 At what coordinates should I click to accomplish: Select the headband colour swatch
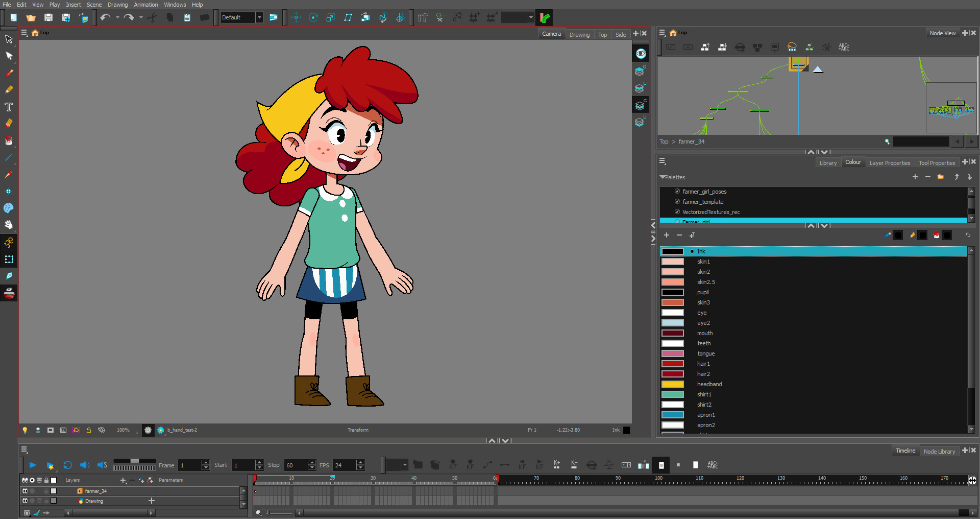point(673,384)
